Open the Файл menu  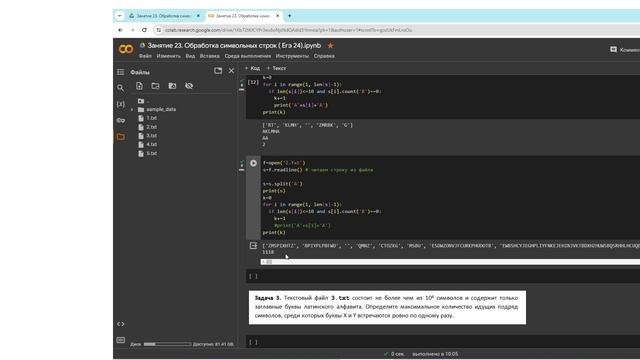point(145,56)
